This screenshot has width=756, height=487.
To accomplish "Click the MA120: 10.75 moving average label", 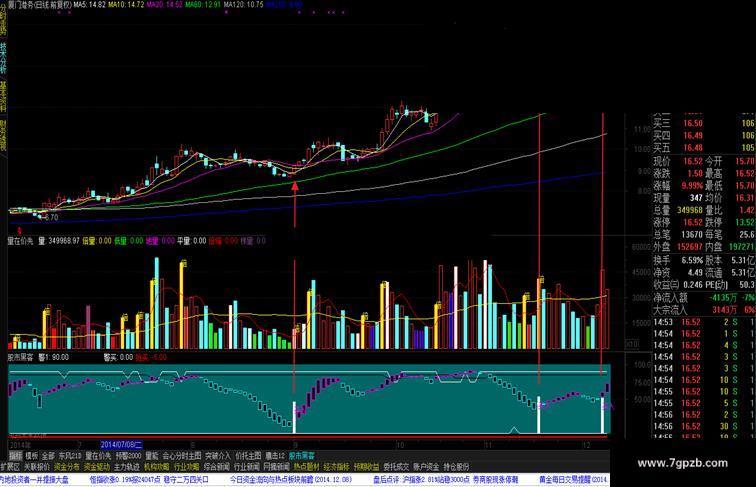I will [x=244, y=4].
